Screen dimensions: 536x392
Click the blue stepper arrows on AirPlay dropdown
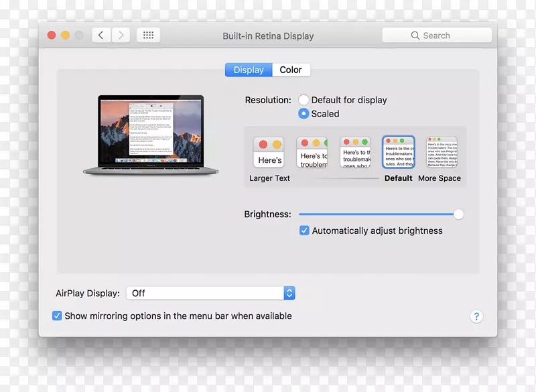point(289,293)
